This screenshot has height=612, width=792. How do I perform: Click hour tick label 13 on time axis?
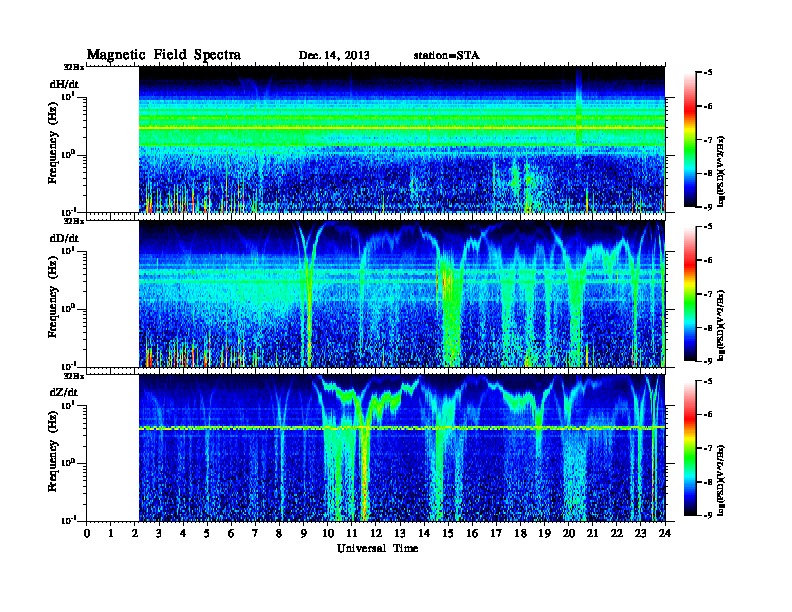tap(400, 533)
